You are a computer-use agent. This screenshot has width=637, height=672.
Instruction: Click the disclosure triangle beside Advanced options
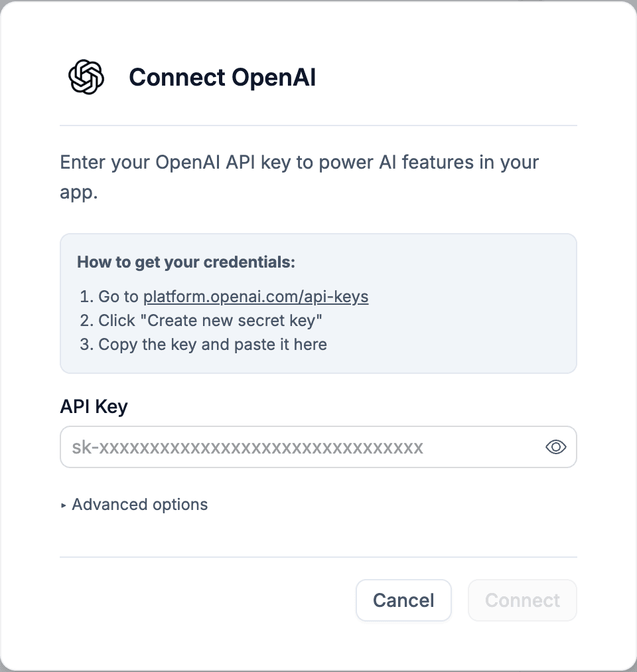[63, 505]
